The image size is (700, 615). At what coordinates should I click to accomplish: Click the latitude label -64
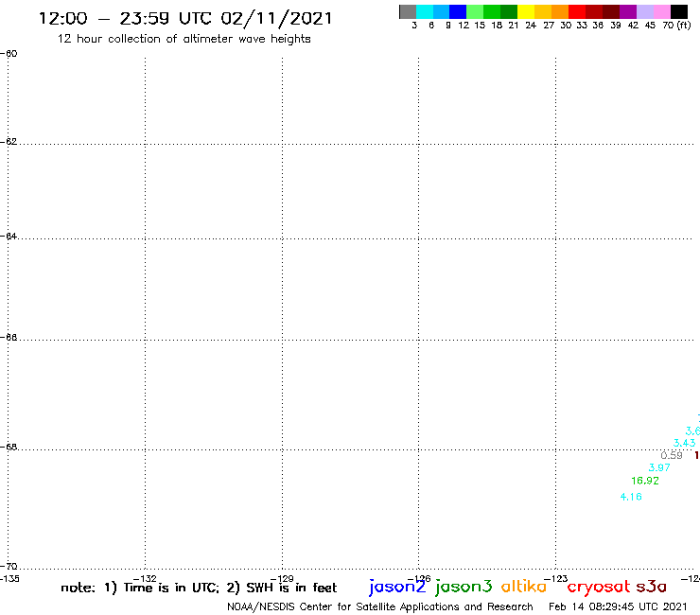[x=9, y=236]
